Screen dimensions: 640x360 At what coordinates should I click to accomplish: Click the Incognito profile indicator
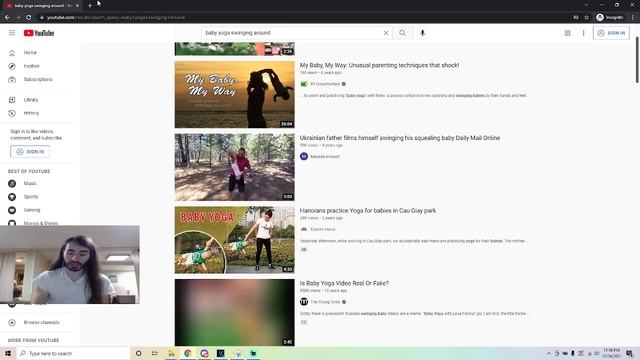(610, 18)
